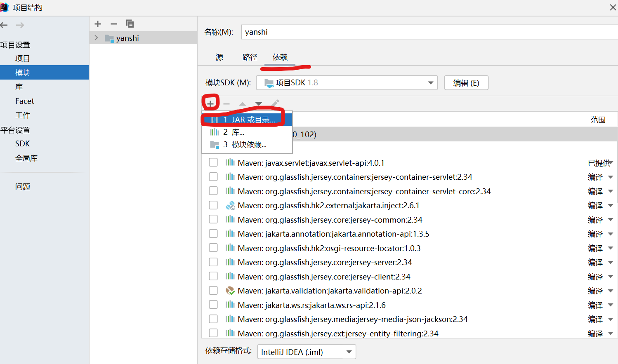Check export box for jersey-common:2.34
This screenshot has width=618, height=364.
pyautogui.click(x=213, y=219)
